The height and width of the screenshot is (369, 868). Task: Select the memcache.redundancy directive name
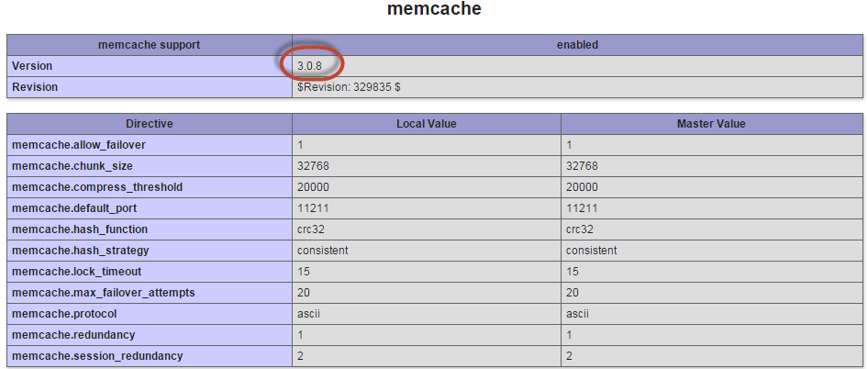(73, 335)
